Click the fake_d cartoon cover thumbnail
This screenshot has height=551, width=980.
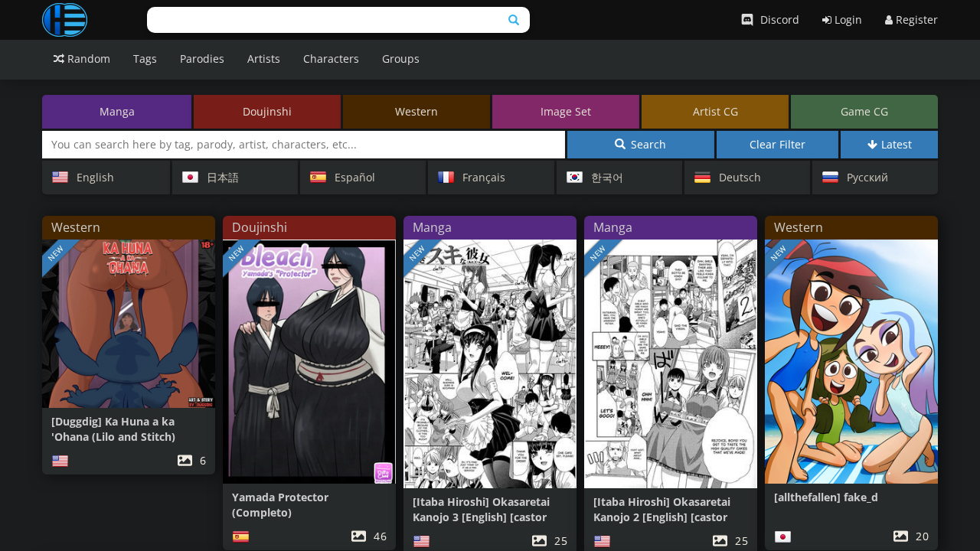coord(851,362)
